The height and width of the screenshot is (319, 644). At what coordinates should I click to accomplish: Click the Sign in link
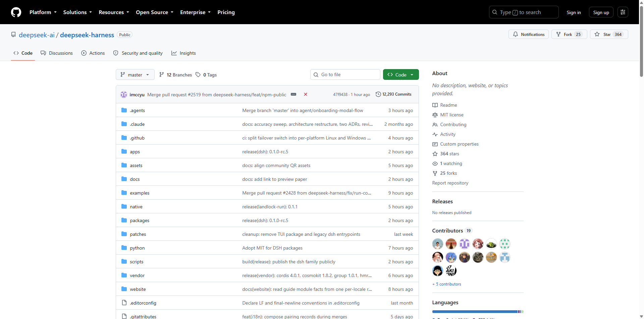tap(574, 12)
